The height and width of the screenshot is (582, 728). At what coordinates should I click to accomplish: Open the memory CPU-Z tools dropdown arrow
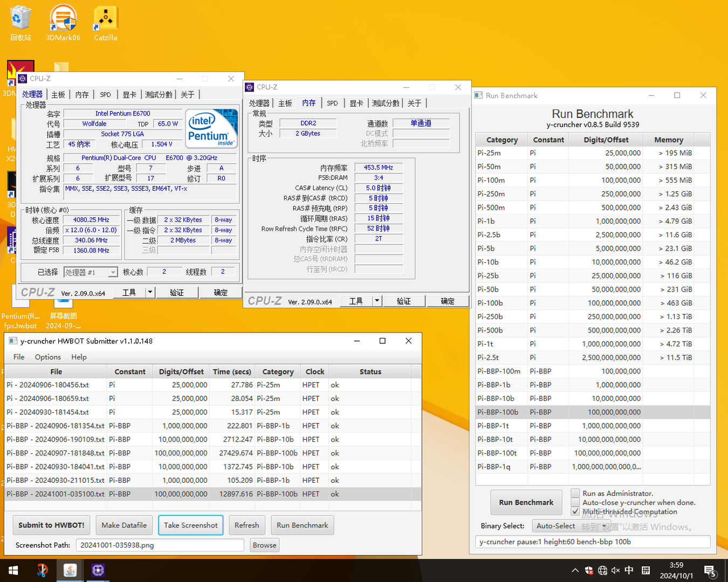[377, 301]
